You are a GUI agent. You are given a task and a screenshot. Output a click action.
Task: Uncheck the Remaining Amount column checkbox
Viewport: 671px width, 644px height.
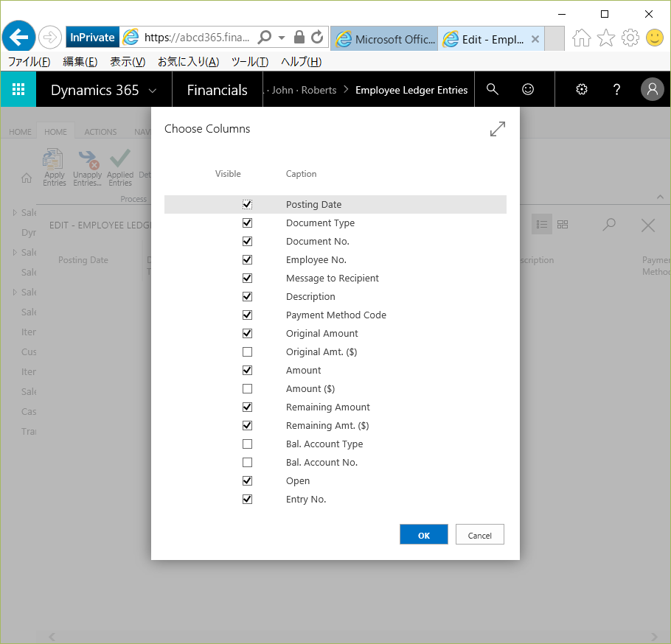pos(247,407)
